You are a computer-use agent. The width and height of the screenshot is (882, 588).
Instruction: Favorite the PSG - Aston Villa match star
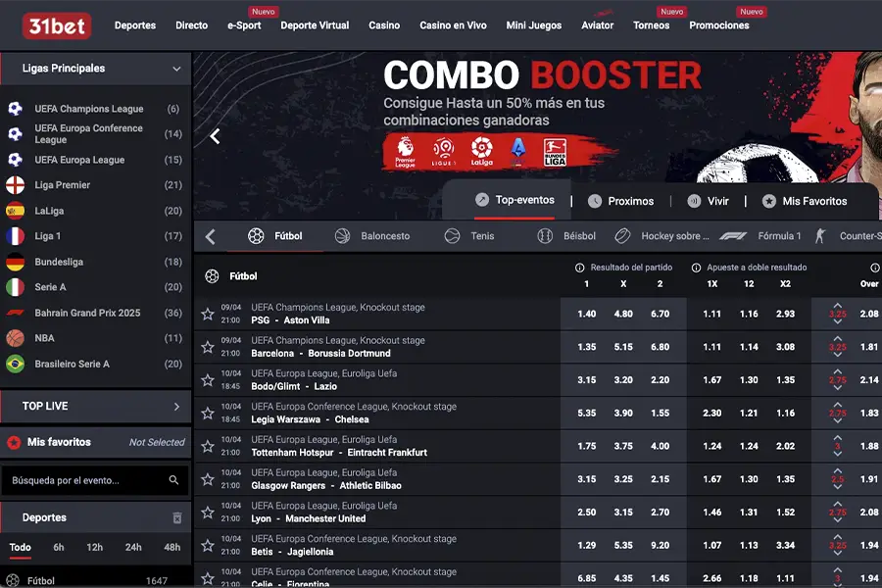tap(208, 314)
